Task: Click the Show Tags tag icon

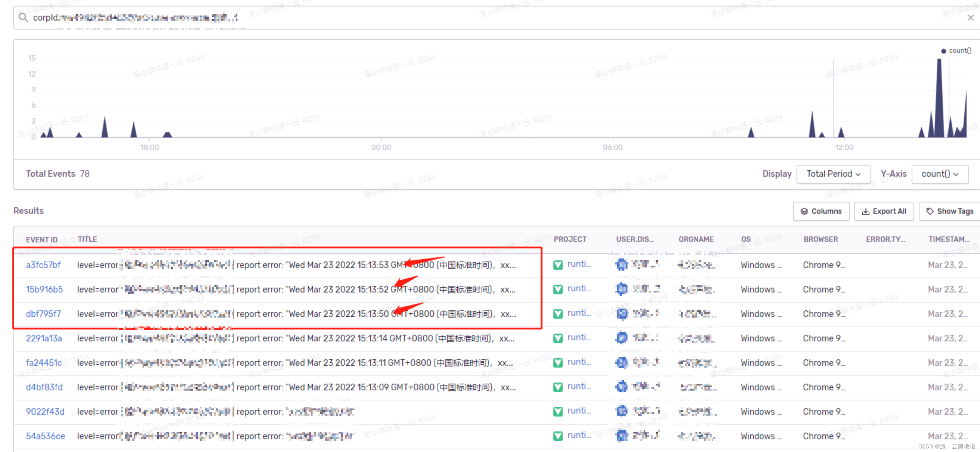Action: pyautogui.click(x=930, y=211)
